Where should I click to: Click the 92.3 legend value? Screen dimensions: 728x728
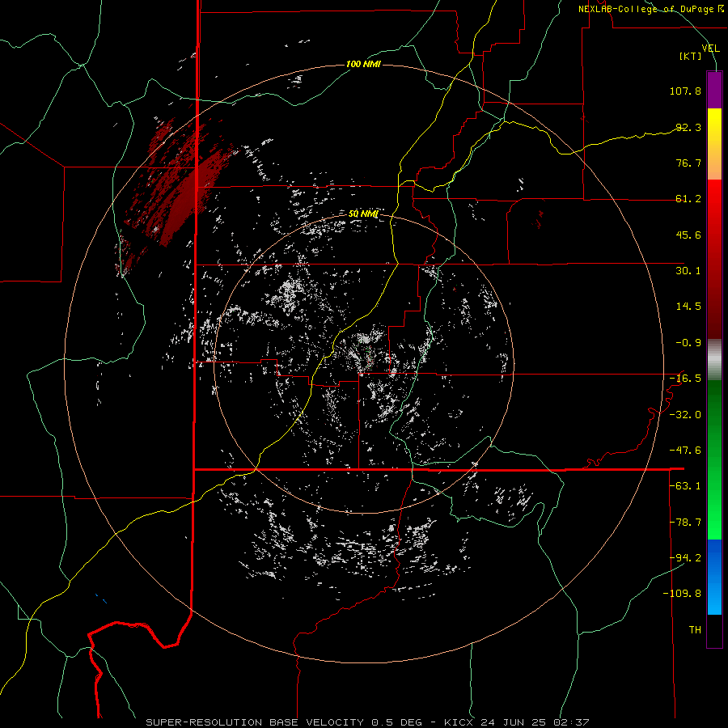tap(688, 127)
